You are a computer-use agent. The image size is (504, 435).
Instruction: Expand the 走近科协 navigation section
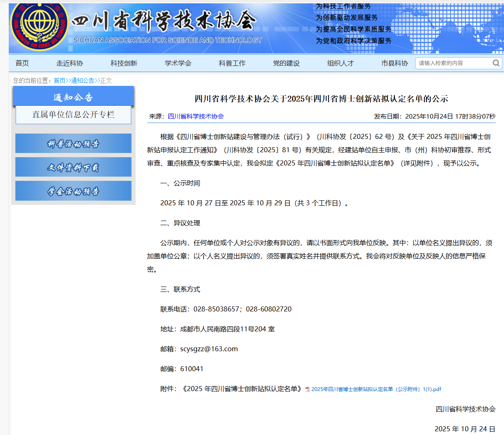click(69, 63)
